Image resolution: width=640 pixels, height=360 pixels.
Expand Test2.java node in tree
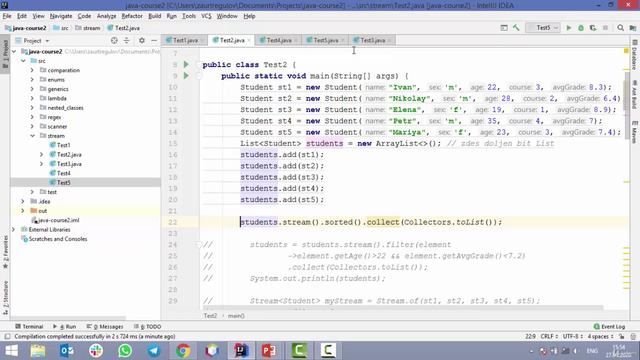(x=41, y=155)
